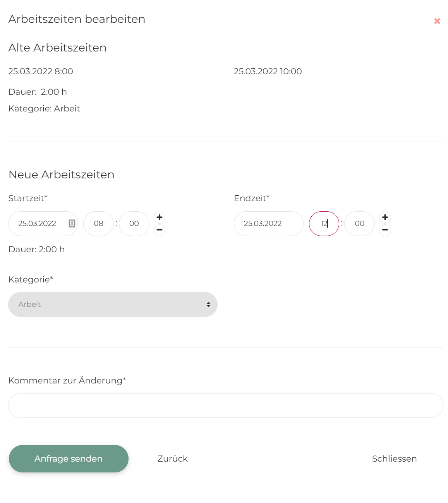
Task: Open the Kategorie dropdown showing Arbeit
Action: tap(113, 305)
